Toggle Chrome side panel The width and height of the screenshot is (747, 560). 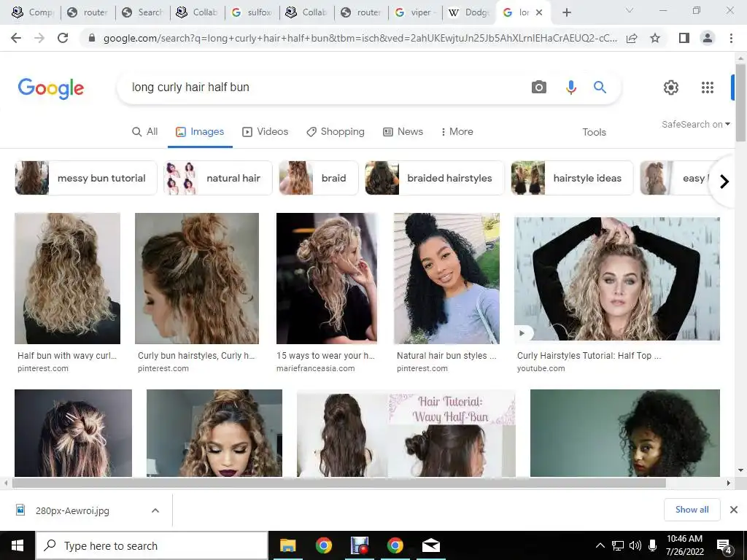(x=684, y=38)
